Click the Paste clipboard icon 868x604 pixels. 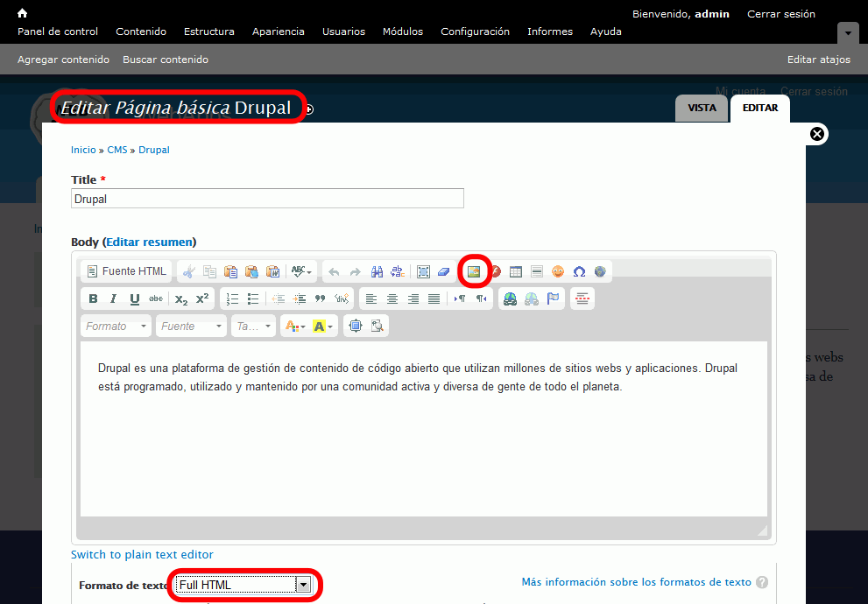tap(231, 271)
